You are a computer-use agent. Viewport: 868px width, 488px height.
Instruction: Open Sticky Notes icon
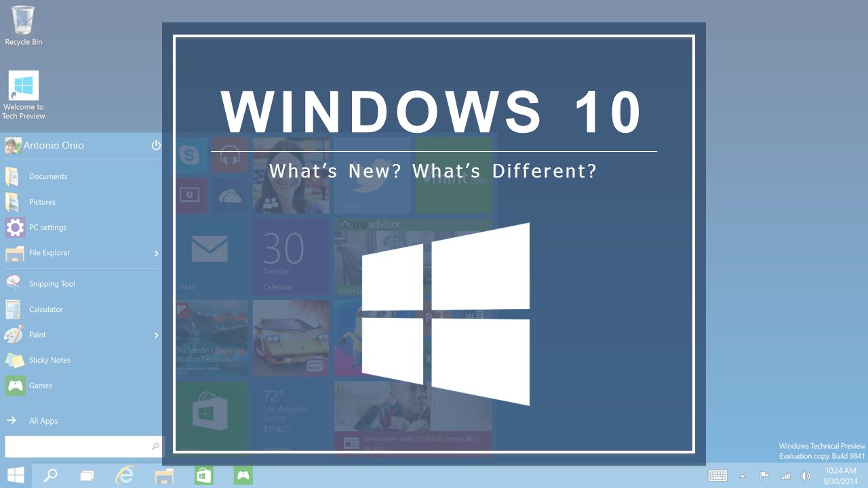14,360
